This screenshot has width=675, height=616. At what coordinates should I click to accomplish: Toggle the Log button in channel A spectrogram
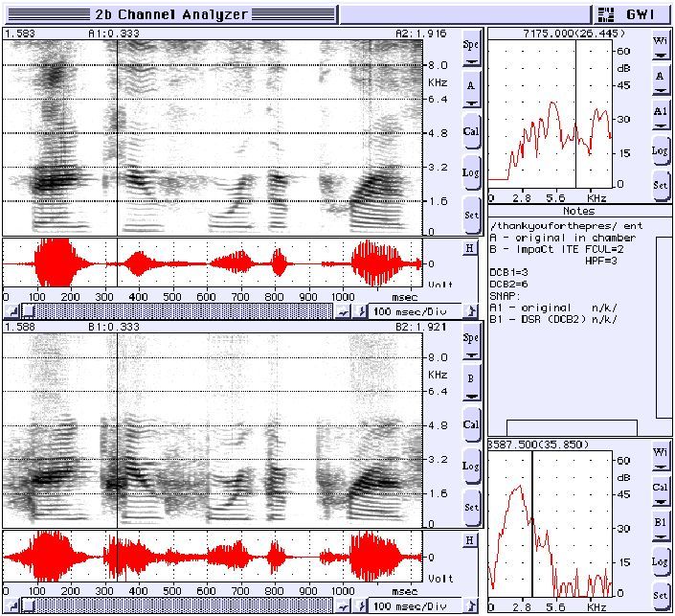tap(471, 172)
